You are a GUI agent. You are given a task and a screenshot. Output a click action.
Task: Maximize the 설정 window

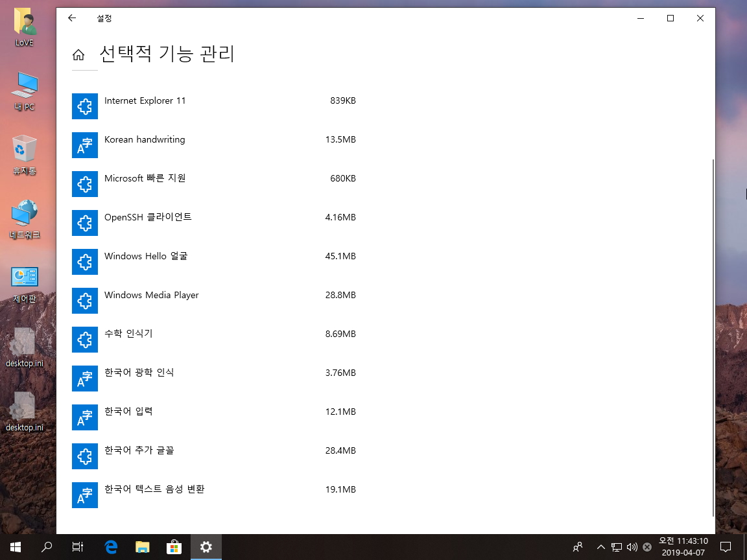[x=670, y=18]
